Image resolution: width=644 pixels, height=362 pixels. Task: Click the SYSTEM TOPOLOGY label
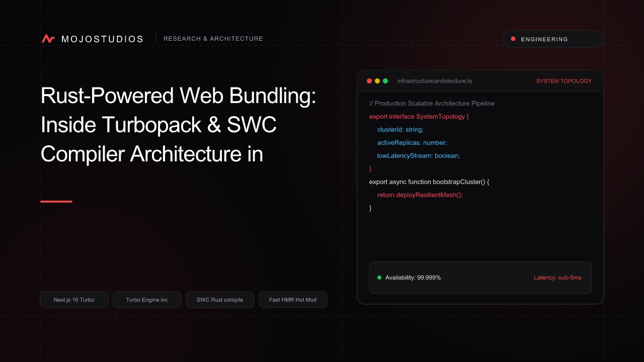[564, 81]
